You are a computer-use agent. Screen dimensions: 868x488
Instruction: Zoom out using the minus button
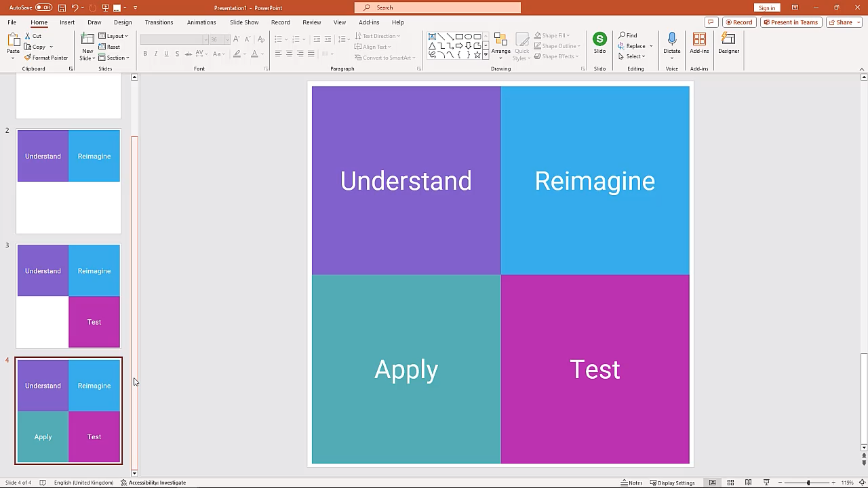point(781,483)
